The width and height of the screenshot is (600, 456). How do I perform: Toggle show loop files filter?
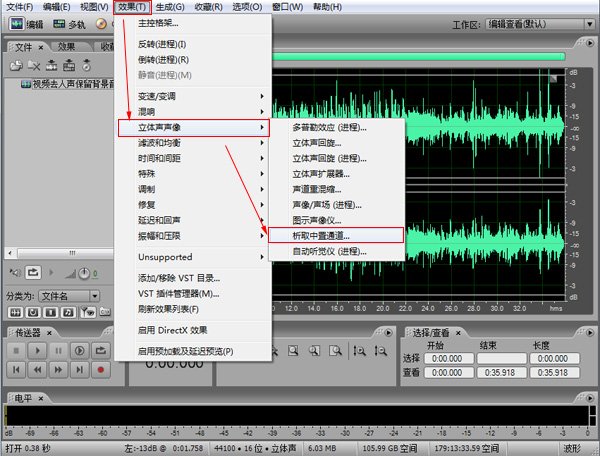33,313
